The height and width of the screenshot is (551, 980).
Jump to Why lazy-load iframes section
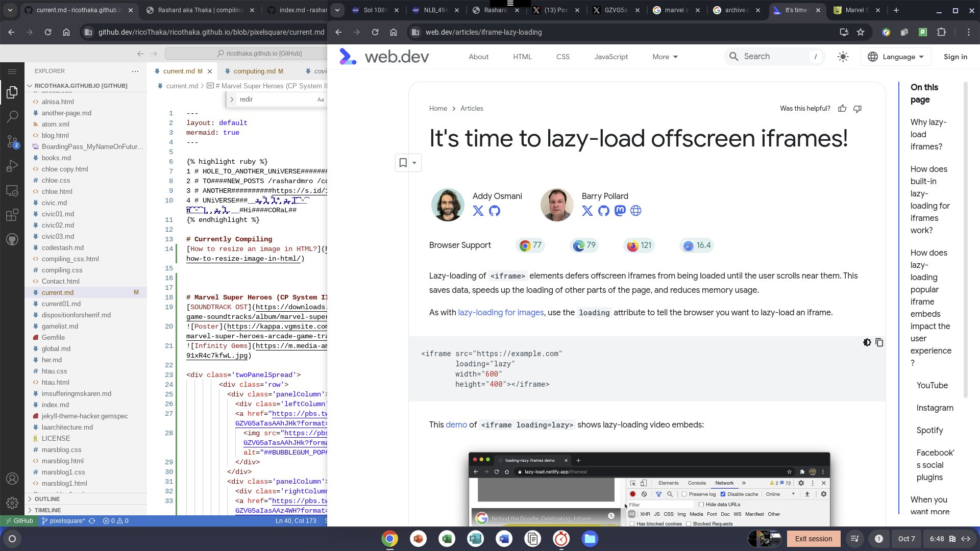pyautogui.click(x=928, y=134)
